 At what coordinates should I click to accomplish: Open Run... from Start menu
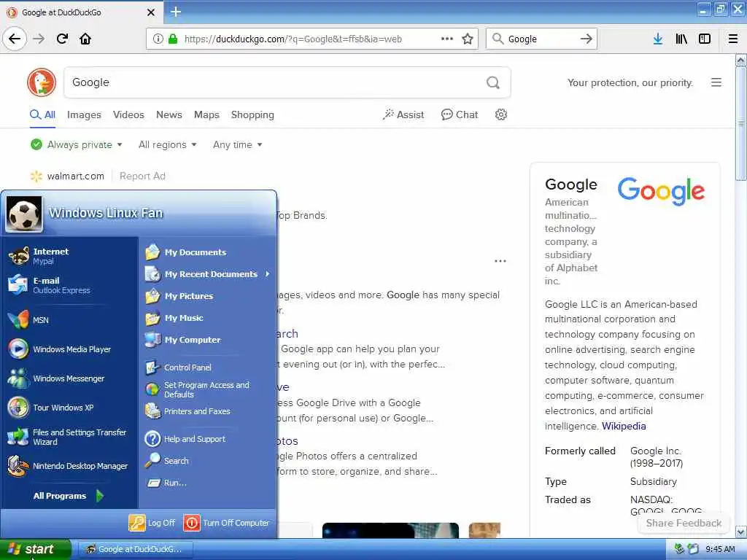click(x=208, y=483)
